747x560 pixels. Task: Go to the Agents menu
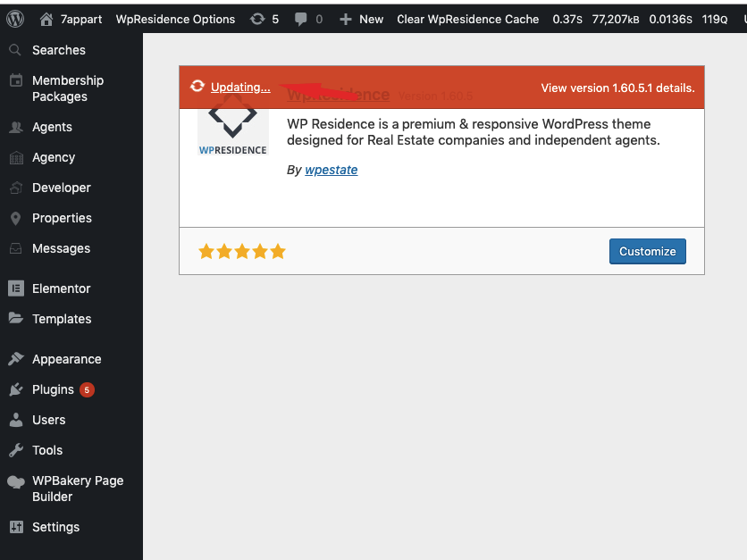pos(52,127)
